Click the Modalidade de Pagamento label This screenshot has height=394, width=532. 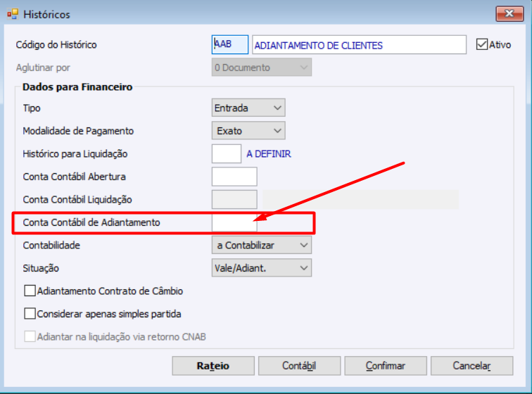click(x=78, y=131)
